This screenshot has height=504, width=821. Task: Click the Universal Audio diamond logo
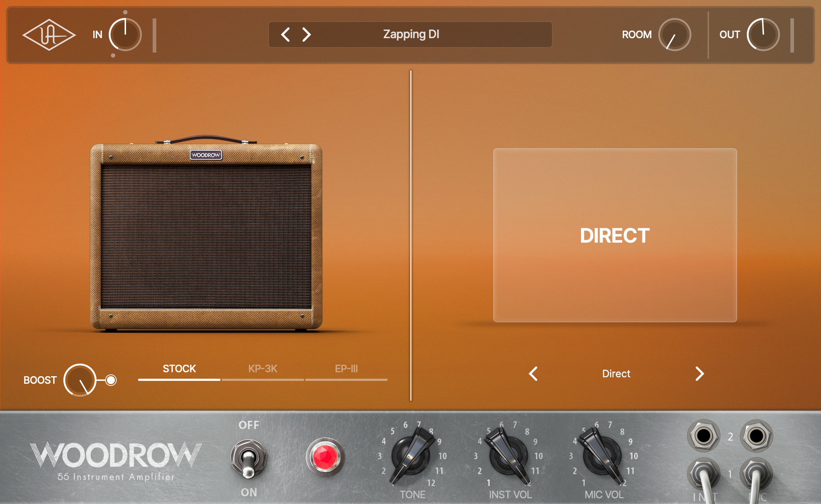pyautogui.click(x=49, y=34)
